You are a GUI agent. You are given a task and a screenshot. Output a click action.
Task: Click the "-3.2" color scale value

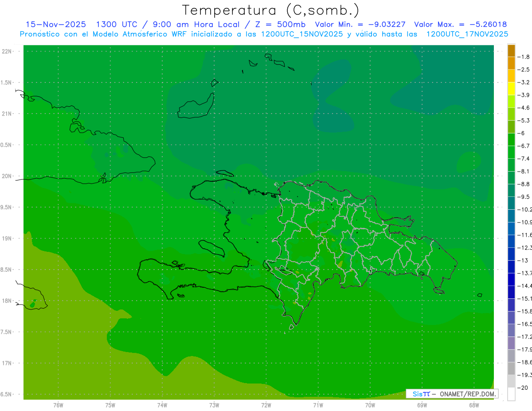[524, 82]
